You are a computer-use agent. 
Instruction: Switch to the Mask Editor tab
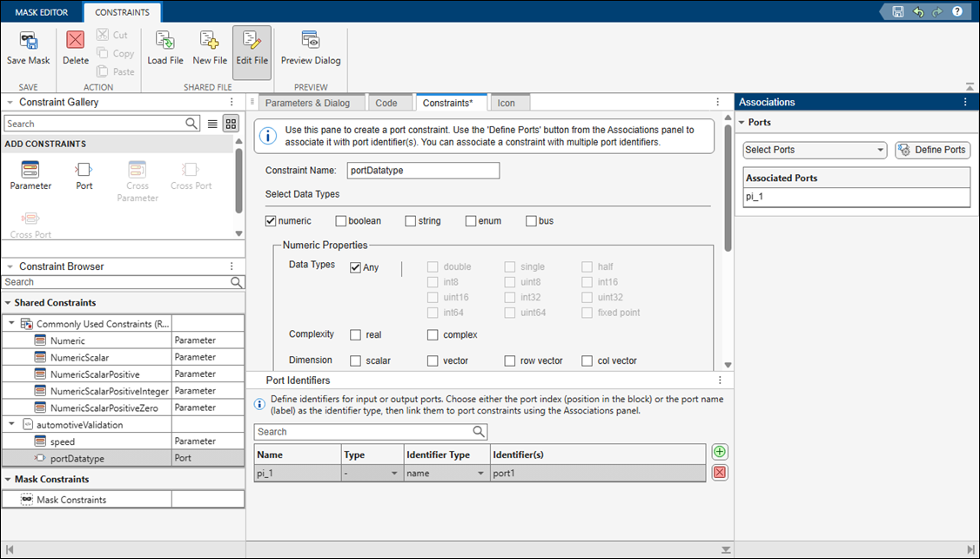coord(41,11)
